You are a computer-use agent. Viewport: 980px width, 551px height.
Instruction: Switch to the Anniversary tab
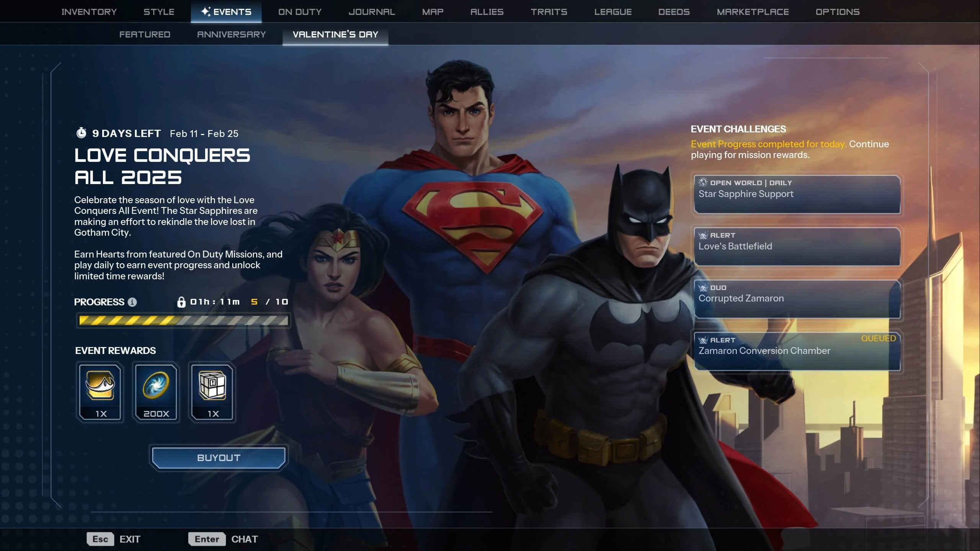pos(231,34)
